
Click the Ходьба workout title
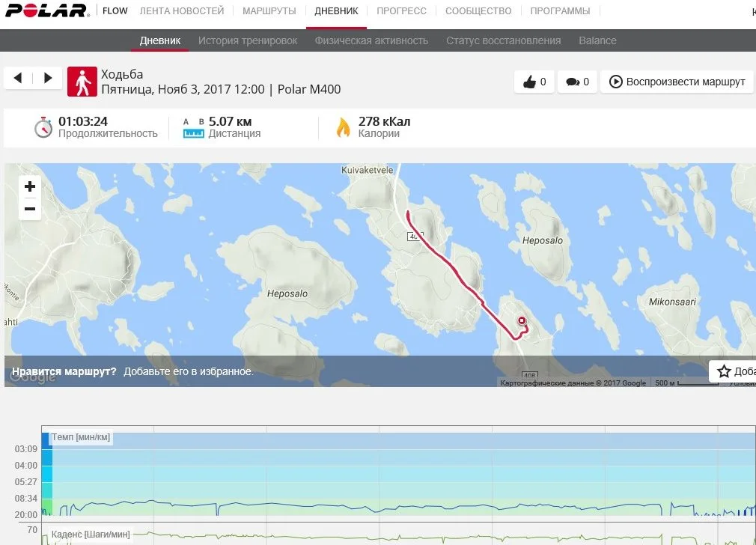pyautogui.click(x=122, y=74)
